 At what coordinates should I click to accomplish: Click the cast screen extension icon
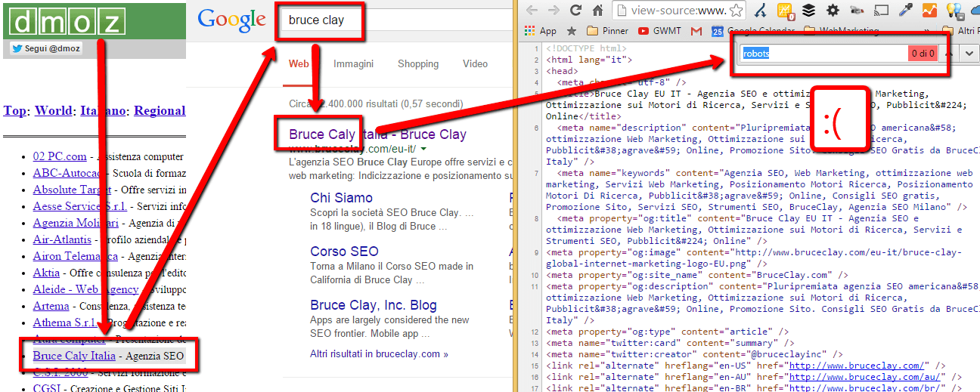[880, 11]
